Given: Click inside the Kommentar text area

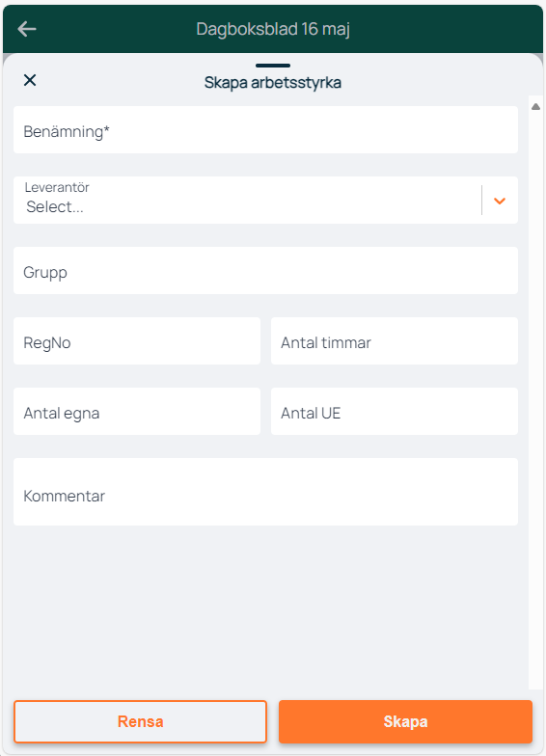Looking at the screenshot, I should click(266, 492).
